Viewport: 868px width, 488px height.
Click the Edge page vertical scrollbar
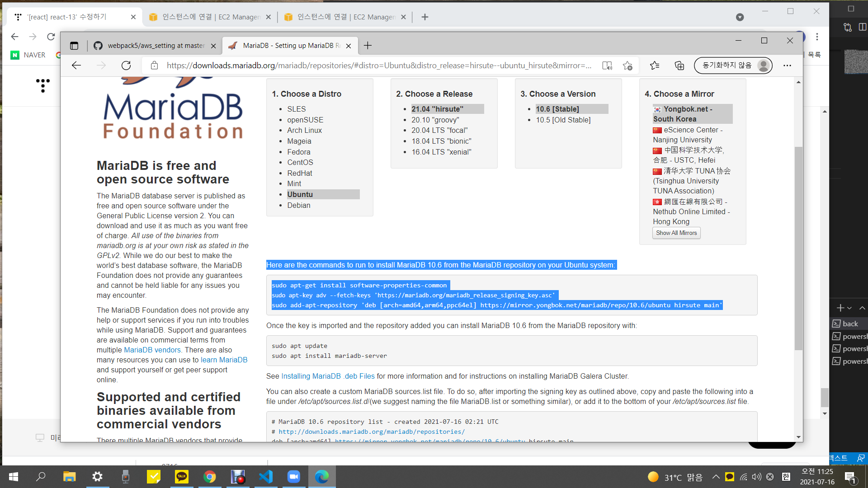pyautogui.click(x=798, y=249)
